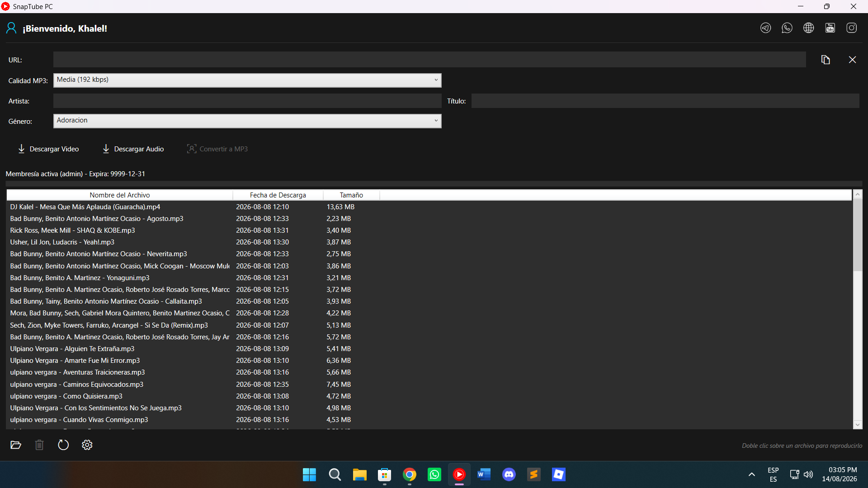Click Descargar Audio button

tap(133, 149)
